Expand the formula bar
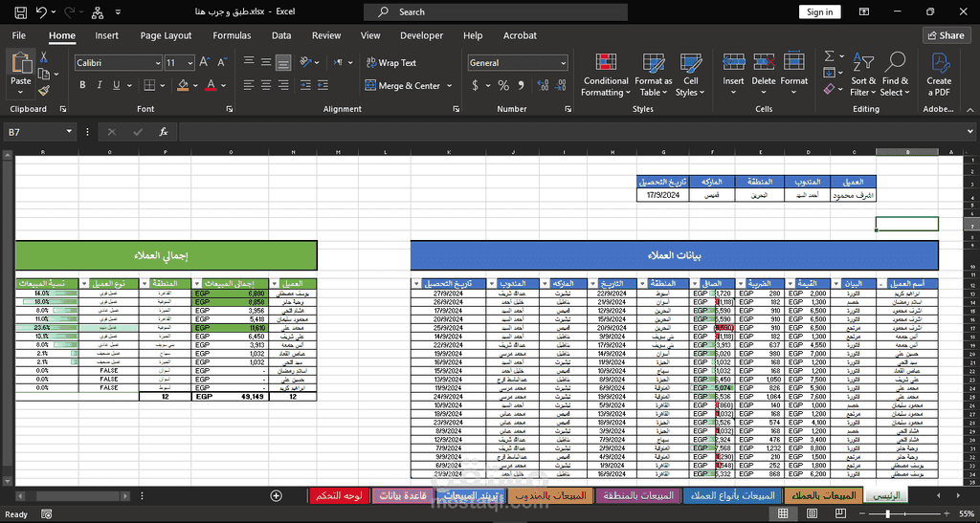980x523 pixels. [969, 132]
